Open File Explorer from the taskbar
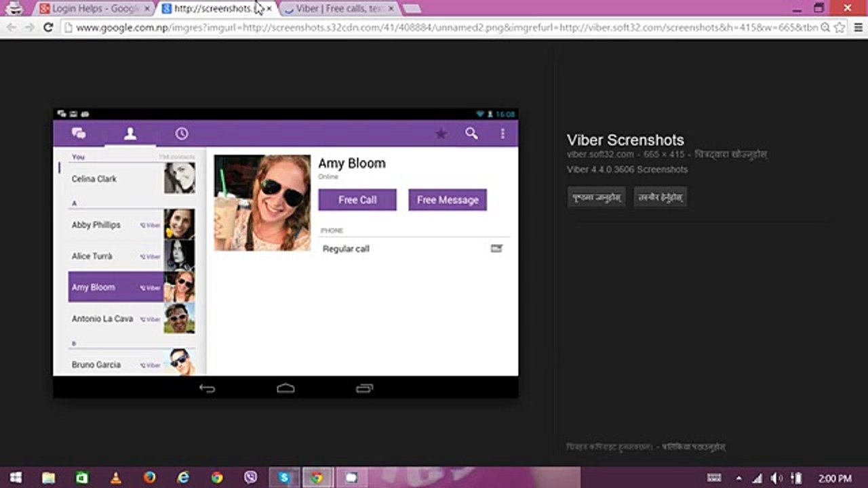The image size is (868, 488). click(x=49, y=478)
